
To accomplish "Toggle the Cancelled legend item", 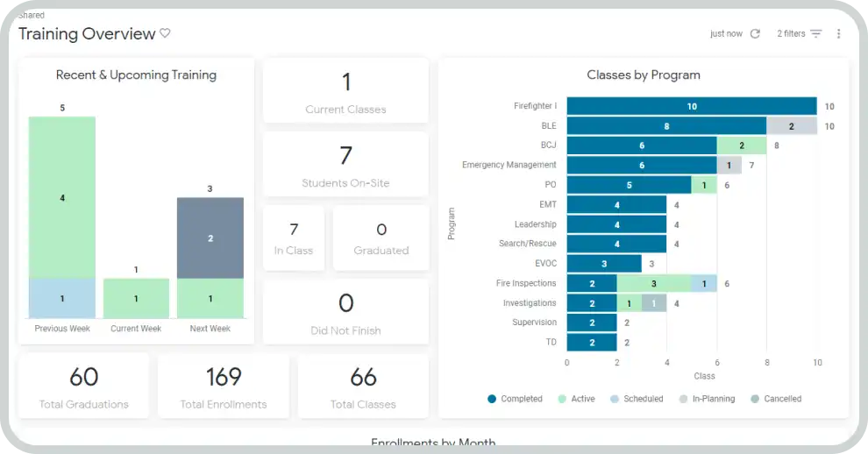I will pyautogui.click(x=782, y=399).
